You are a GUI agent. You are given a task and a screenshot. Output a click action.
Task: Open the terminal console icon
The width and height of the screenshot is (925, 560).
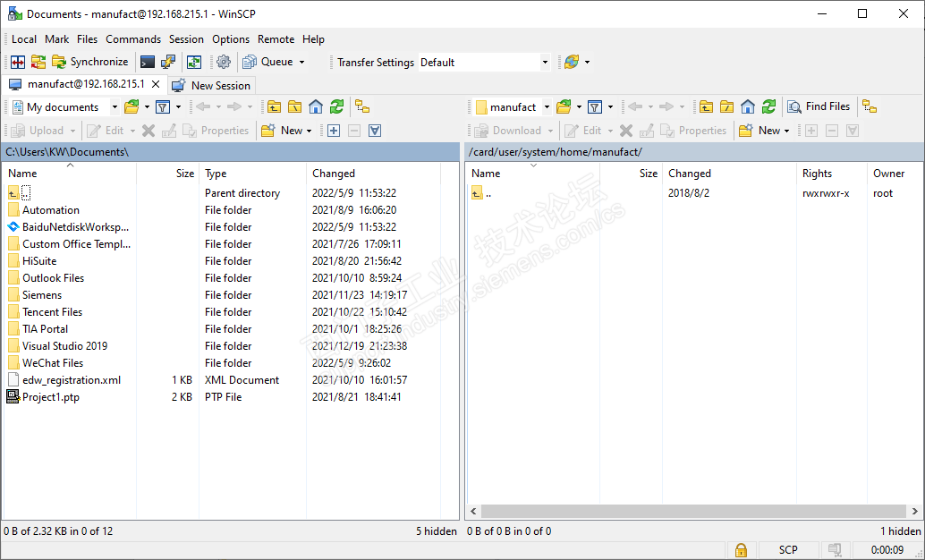(148, 62)
